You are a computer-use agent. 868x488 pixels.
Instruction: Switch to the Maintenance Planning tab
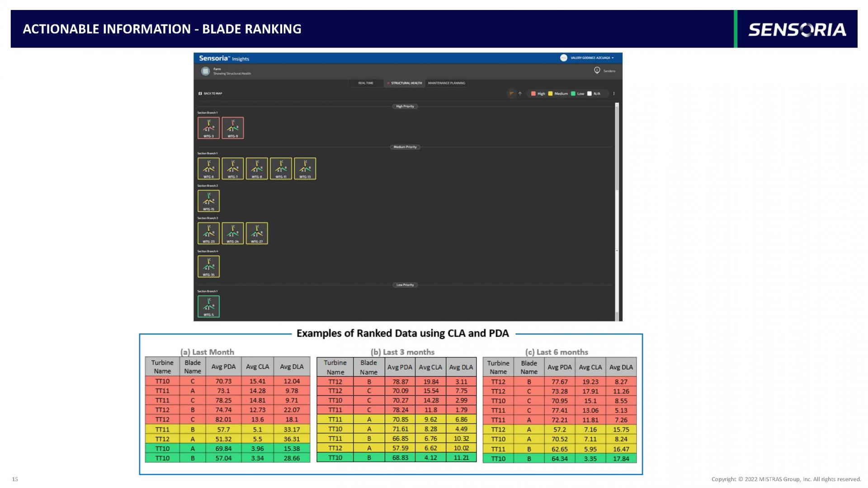446,83
